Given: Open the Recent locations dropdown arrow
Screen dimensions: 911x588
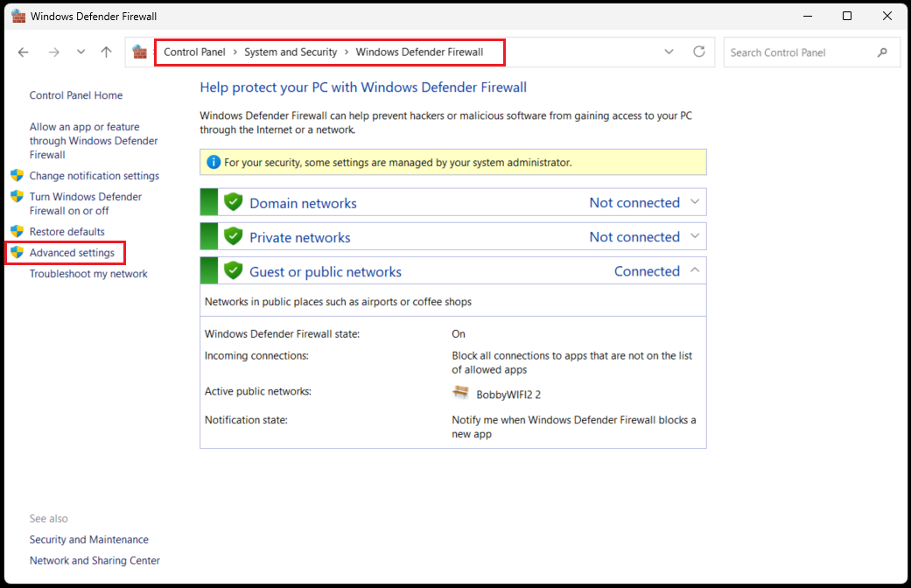Looking at the screenshot, I should pyautogui.click(x=81, y=52).
